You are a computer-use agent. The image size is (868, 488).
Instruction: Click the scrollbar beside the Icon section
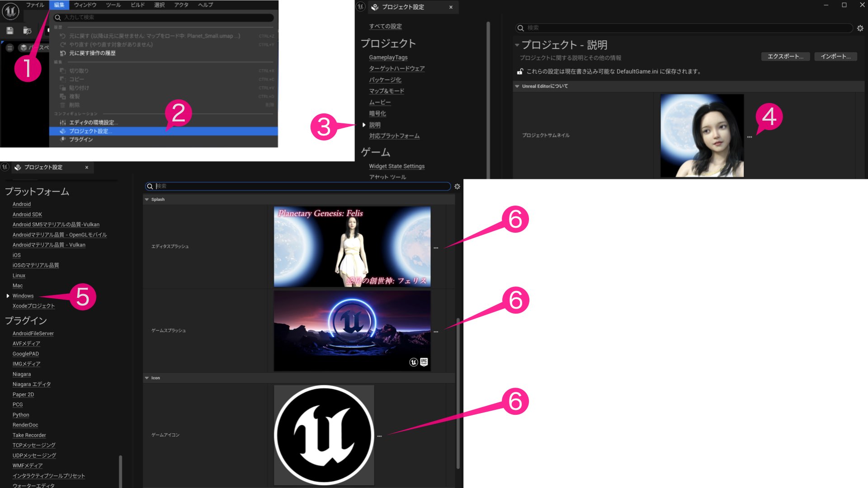(x=458, y=393)
